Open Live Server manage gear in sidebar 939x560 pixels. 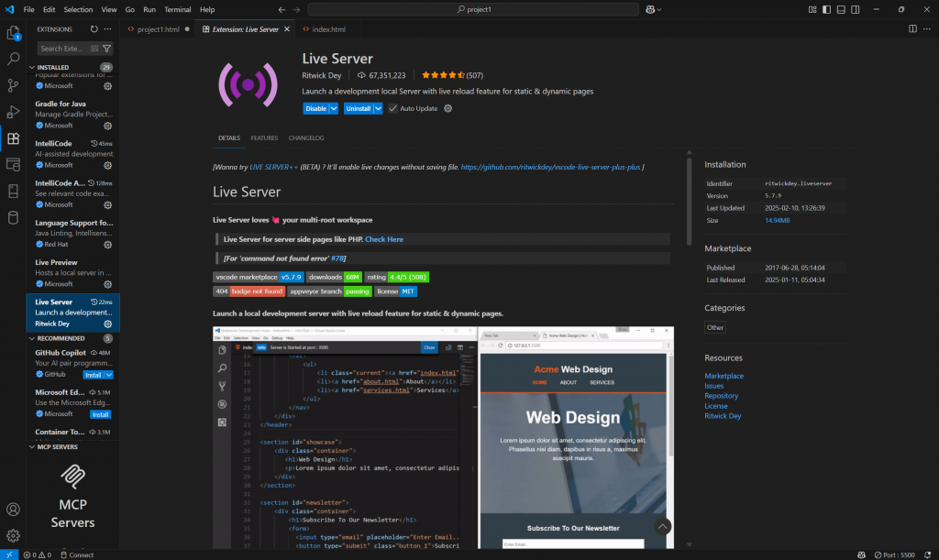(x=108, y=324)
